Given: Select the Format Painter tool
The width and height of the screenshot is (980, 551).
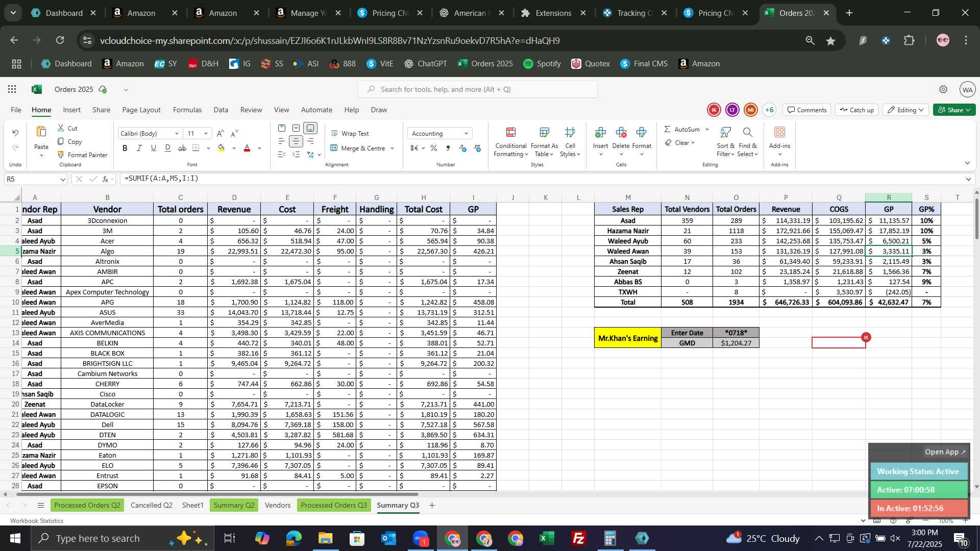Looking at the screenshot, I should tap(82, 155).
